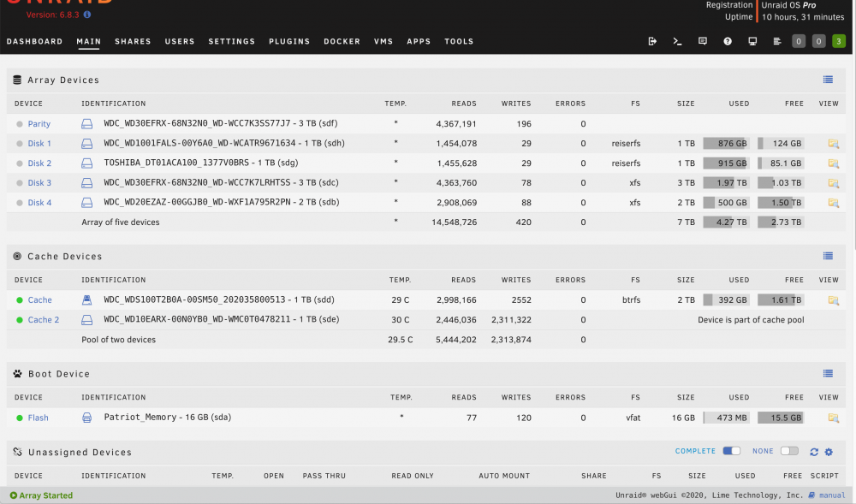Viewport: 856px width, 504px height.
Task: Open Disk 2 settings link
Action: pyautogui.click(x=39, y=163)
